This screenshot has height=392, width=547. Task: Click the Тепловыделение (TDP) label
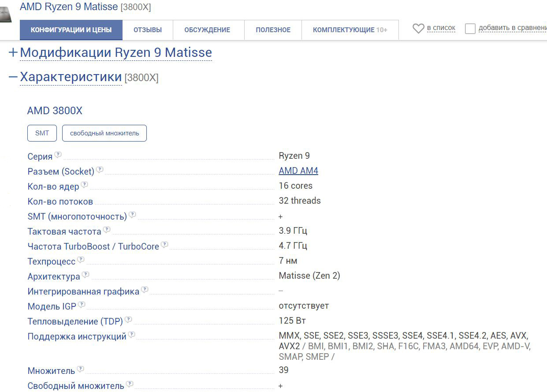tap(75, 321)
